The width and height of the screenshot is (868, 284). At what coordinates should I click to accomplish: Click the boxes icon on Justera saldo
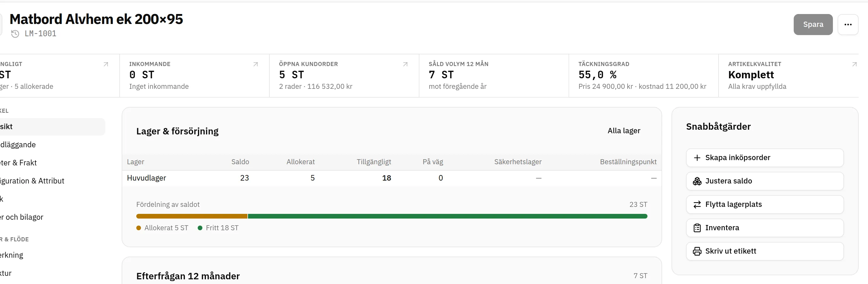click(697, 181)
